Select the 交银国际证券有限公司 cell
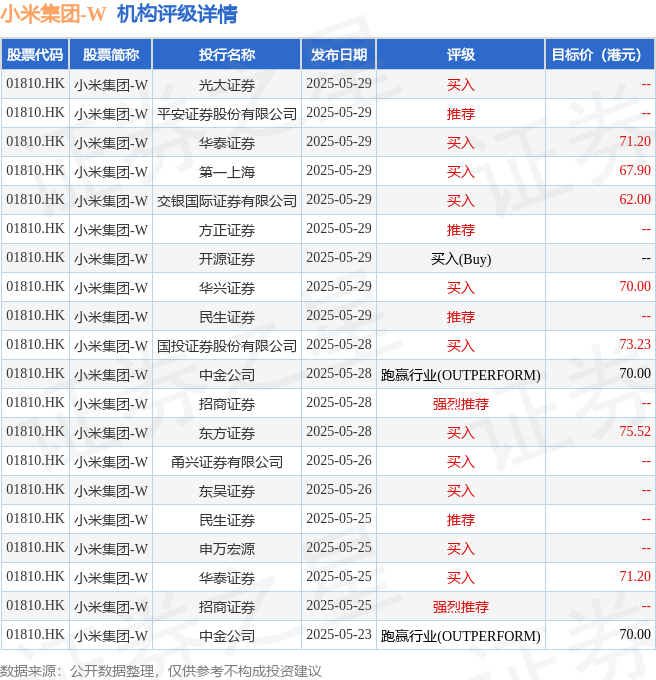This screenshot has height=680, width=656. [x=227, y=201]
